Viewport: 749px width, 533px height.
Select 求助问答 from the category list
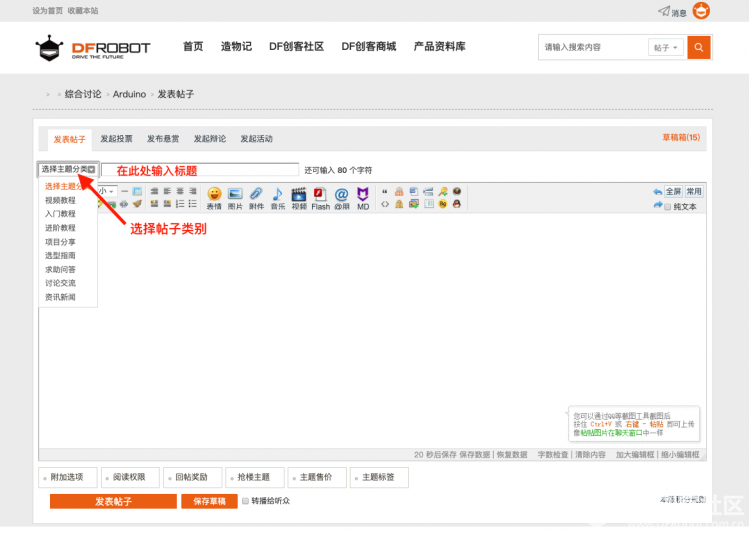(x=60, y=270)
